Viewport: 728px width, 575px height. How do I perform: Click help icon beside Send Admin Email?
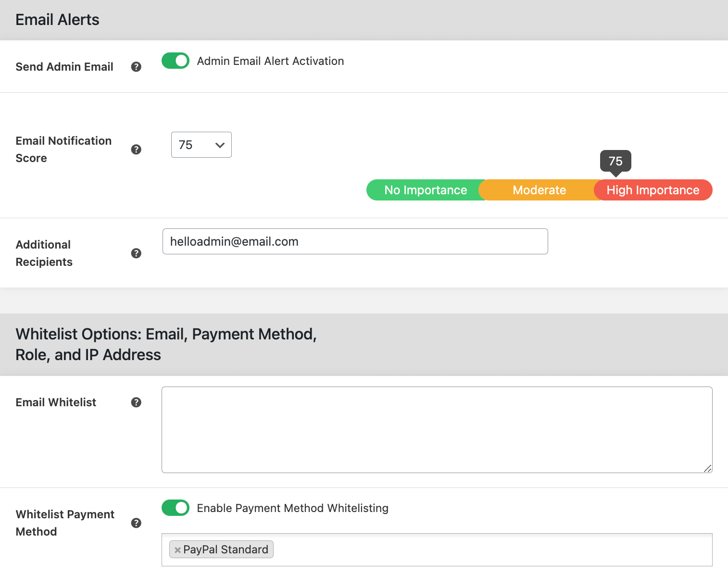136,67
